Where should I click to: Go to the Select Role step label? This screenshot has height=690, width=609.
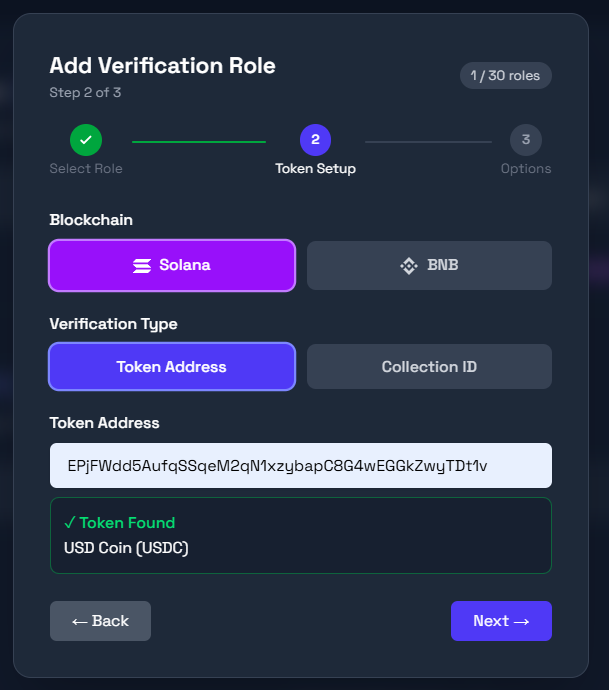[86, 169]
